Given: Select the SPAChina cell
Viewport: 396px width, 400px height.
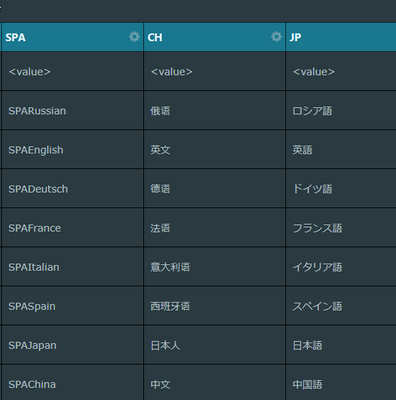Looking at the screenshot, I should coord(72,383).
